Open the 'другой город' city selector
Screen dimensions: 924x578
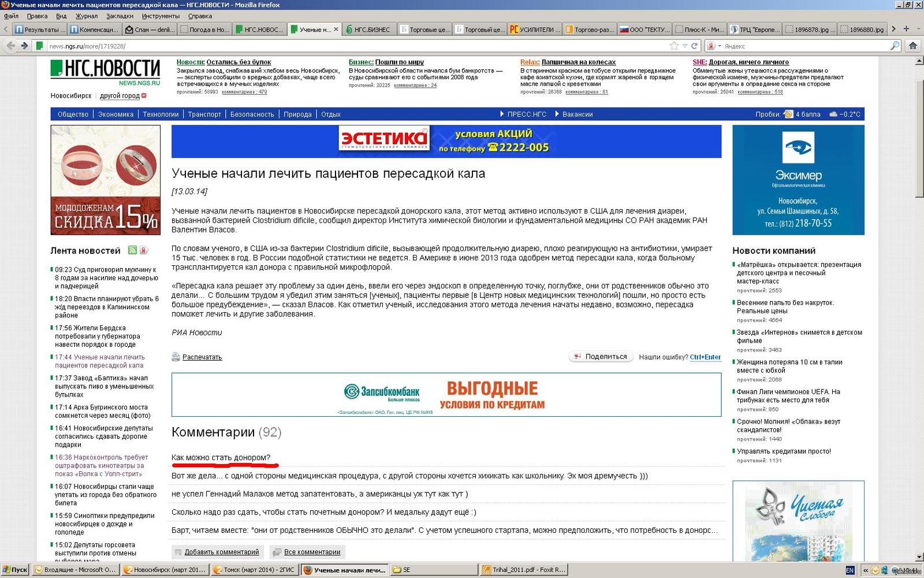pyautogui.click(x=120, y=96)
